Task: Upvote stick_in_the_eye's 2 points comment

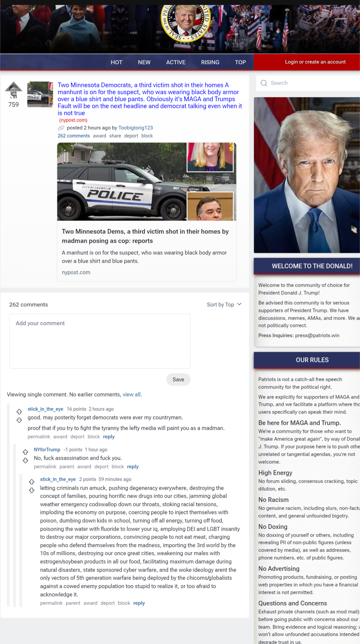Action: click(32, 482)
